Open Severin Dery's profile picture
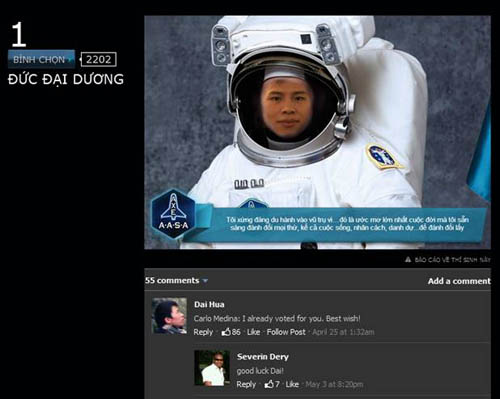This screenshot has width=500, height=399. [x=212, y=368]
